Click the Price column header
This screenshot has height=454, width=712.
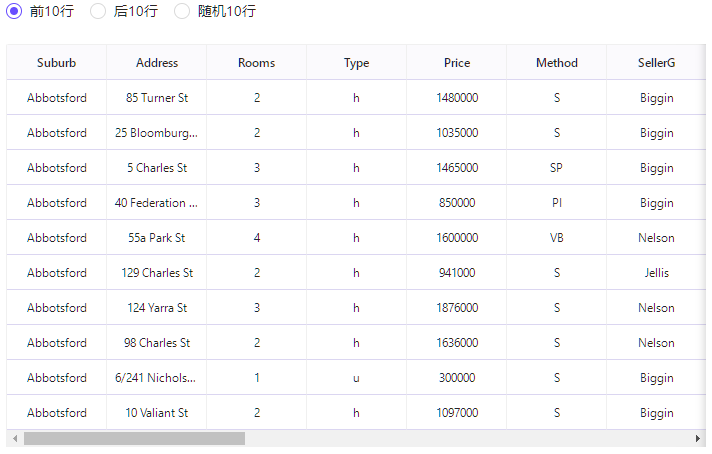457,63
